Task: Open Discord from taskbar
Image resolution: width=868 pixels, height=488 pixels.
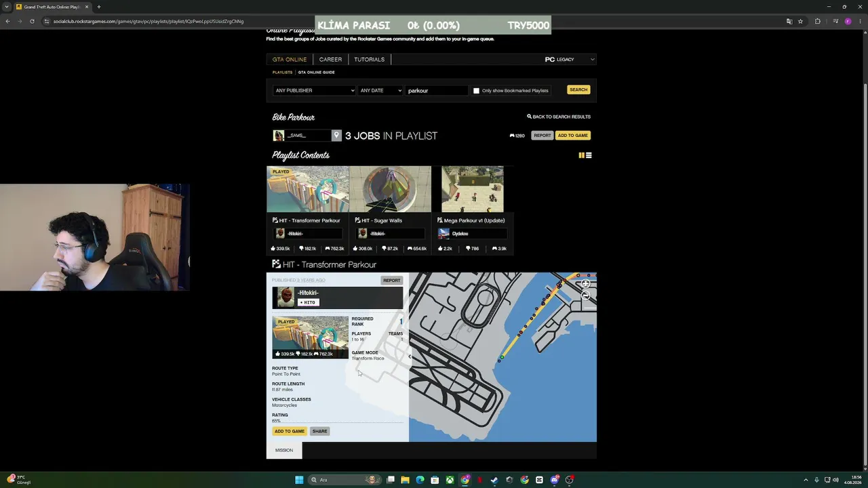Action: (554, 480)
